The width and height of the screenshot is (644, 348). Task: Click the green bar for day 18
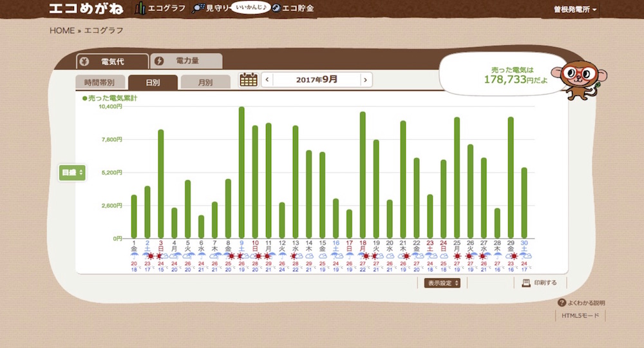[363, 175]
